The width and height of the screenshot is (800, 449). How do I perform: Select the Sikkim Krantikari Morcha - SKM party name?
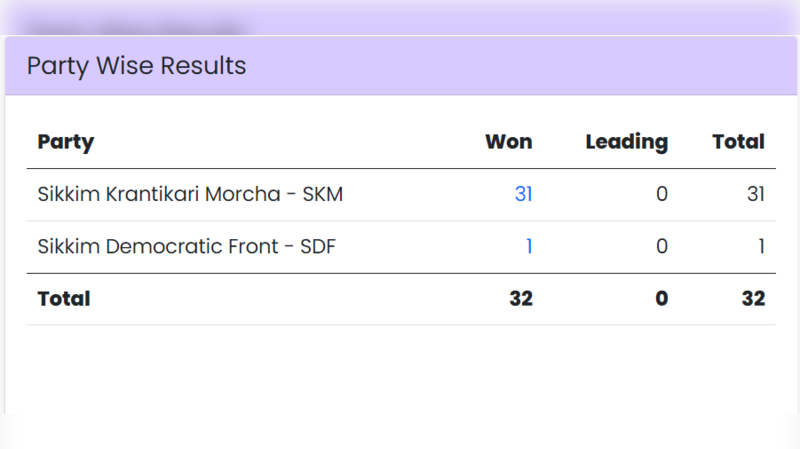point(190,195)
